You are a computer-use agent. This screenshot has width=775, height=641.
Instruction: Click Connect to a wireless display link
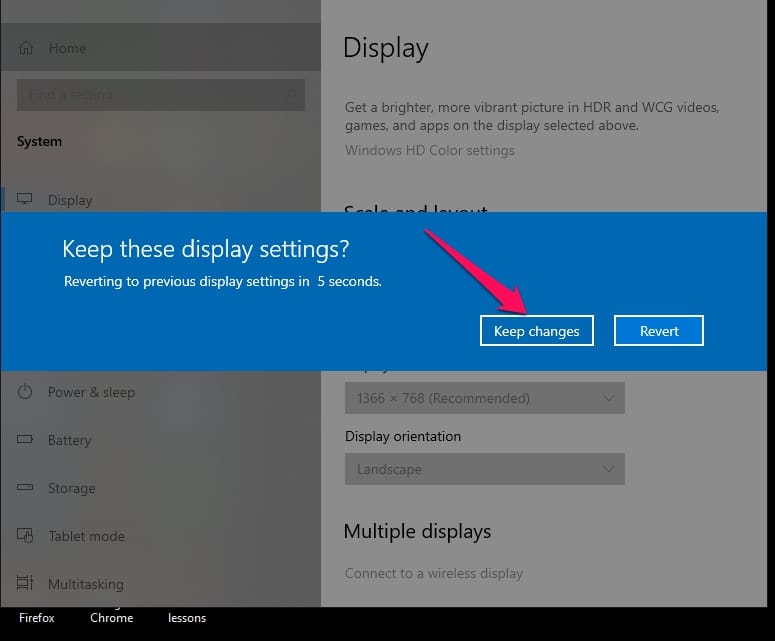433,573
